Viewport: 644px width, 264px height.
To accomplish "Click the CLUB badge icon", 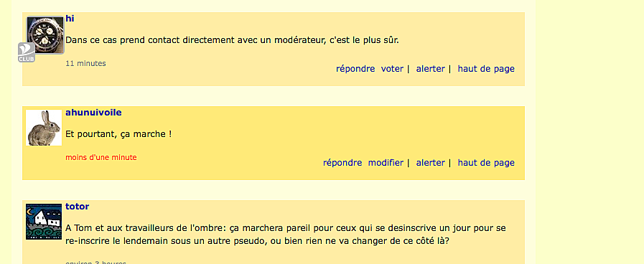I will [x=27, y=52].
